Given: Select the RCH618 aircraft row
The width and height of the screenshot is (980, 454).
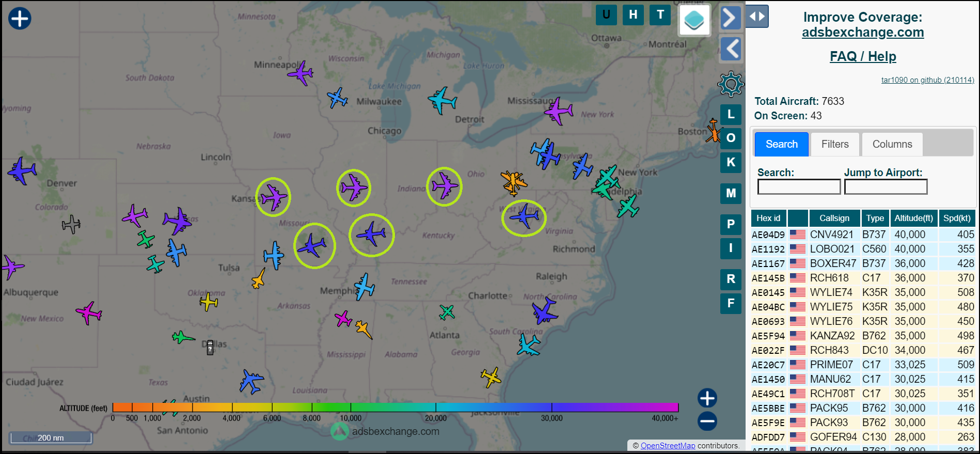Looking at the screenshot, I should [x=863, y=278].
